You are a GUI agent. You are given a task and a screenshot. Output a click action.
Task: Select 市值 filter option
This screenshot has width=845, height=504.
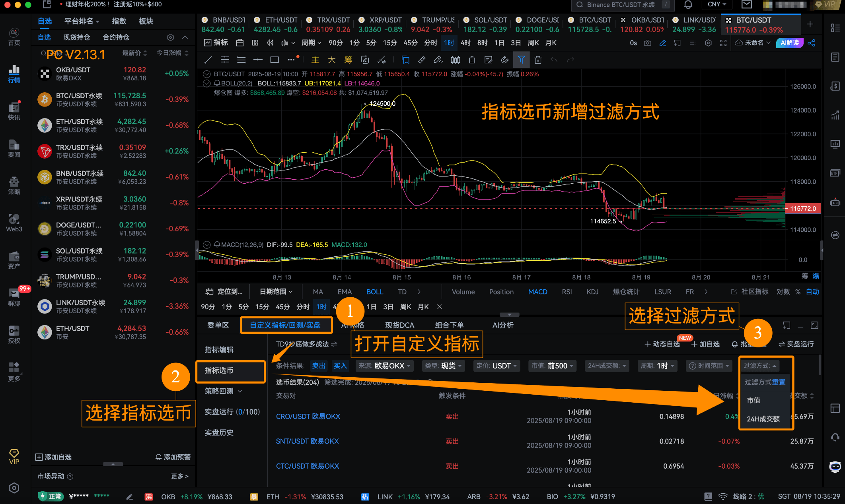(x=753, y=400)
